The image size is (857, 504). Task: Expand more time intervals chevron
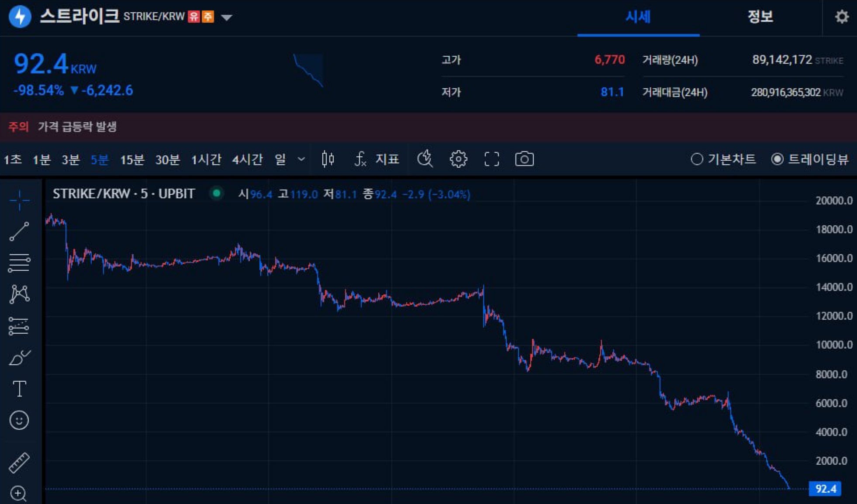[x=301, y=159]
